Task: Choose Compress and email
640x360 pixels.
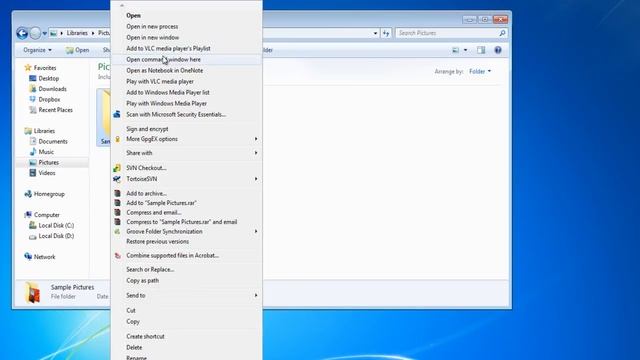Action: (x=187, y=213)
